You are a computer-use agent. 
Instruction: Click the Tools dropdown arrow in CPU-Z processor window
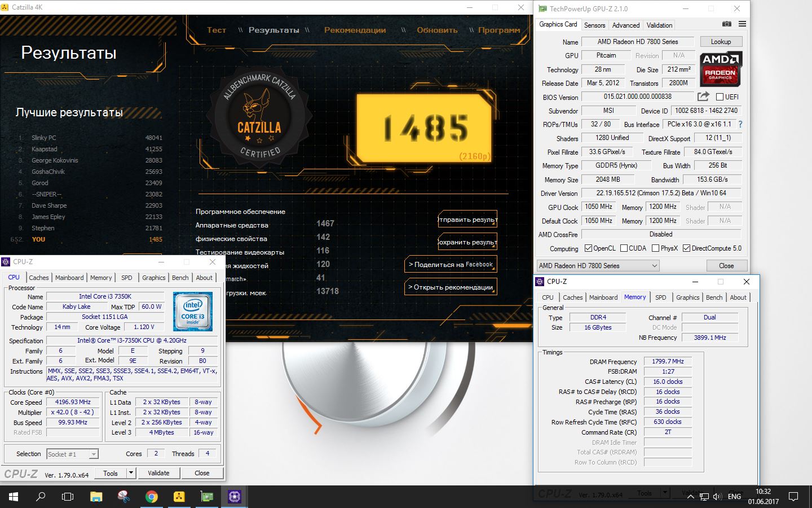(x=131, y=473)
